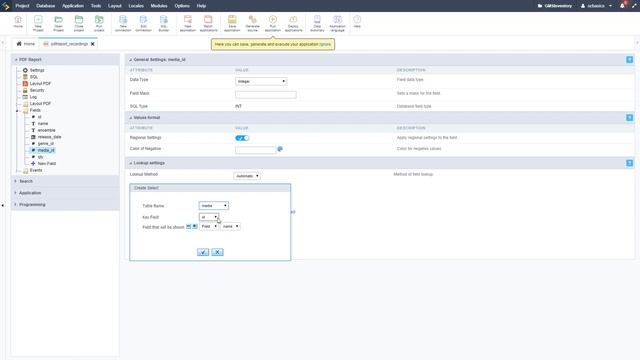
Task: Click the help icon of Lookup settings
Action: click(629, 163)
